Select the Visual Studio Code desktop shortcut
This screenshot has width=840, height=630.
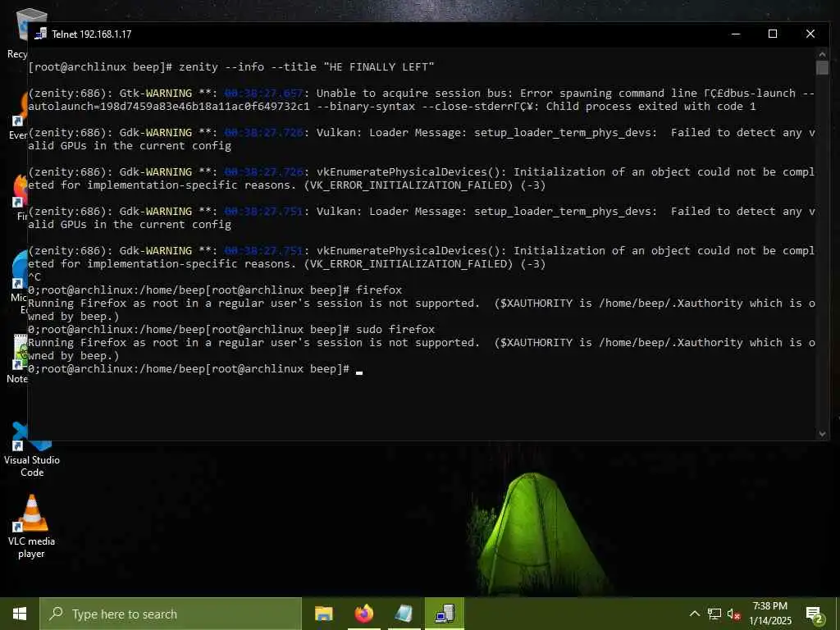tap(32, 450)
